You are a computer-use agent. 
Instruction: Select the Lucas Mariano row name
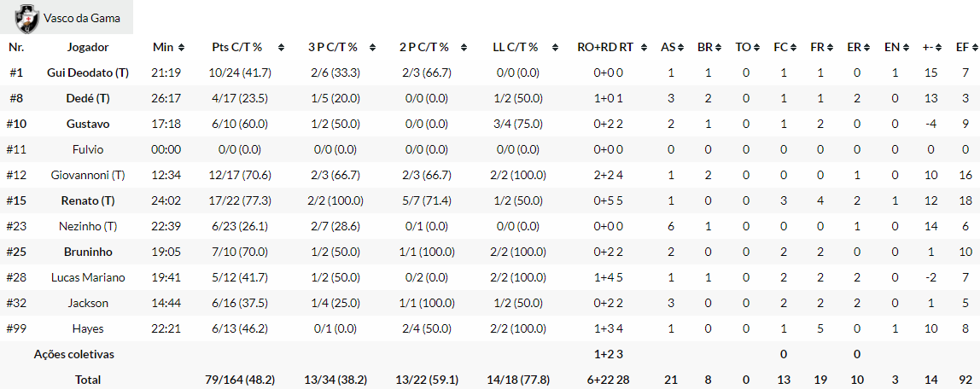88,277
